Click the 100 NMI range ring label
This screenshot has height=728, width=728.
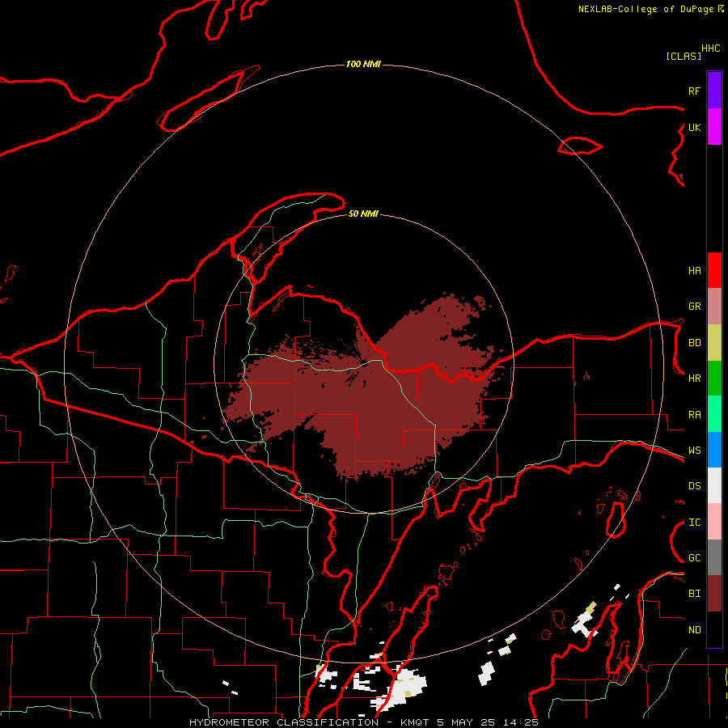(363, 64)
